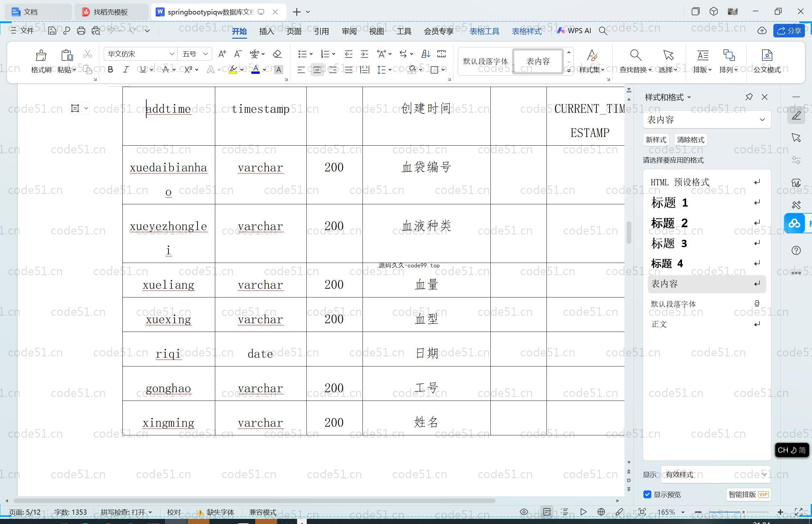Toggle Italic formatting
Screen dimensions: 812x524
click(126, 70)
